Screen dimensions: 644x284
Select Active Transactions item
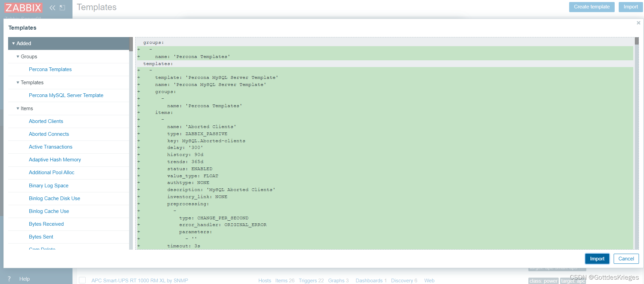coord(51,147)
